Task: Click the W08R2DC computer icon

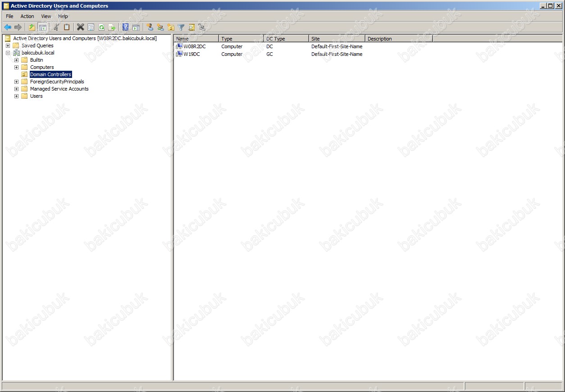Action: 179,46
